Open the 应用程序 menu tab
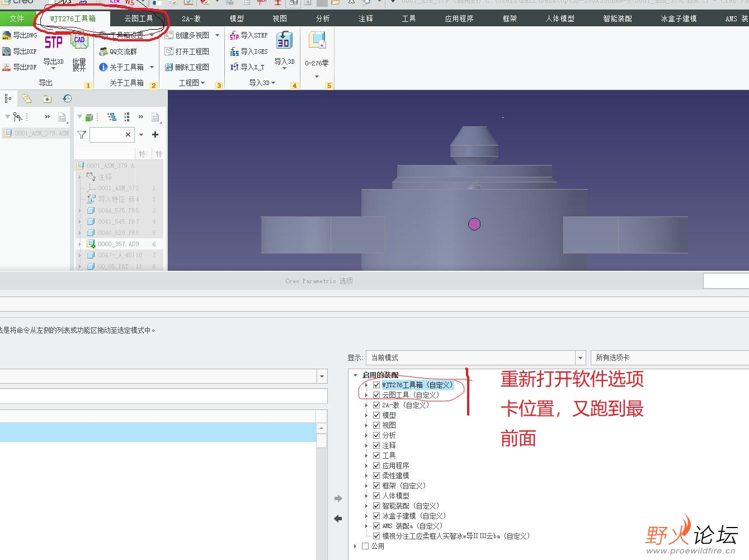This screenshot has width=749, height=560. (459, 17)
